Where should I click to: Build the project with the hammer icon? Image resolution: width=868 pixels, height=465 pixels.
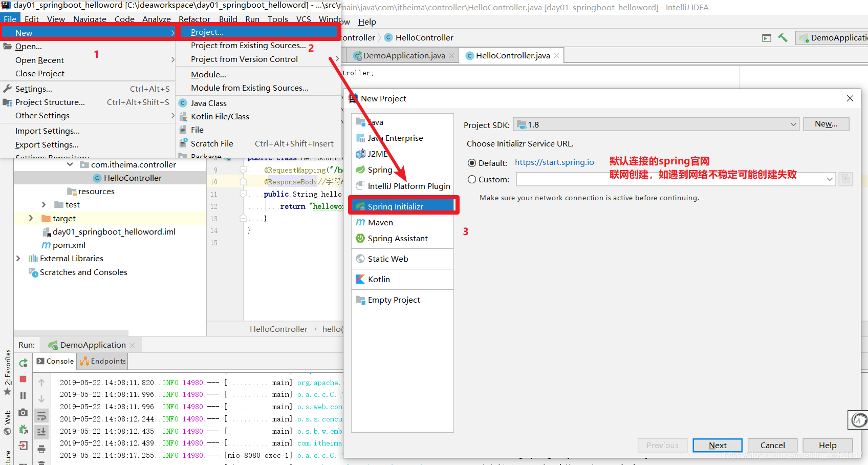pyautogui.click(x=783, y=38)
